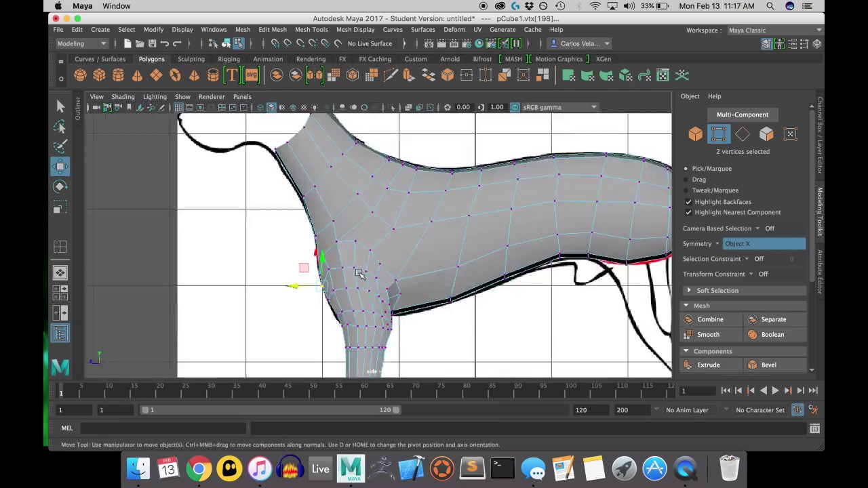Open the Workspace Maya Classic dropdown
The width and height of the screenshot is (868, 488).
coord(774,30)
